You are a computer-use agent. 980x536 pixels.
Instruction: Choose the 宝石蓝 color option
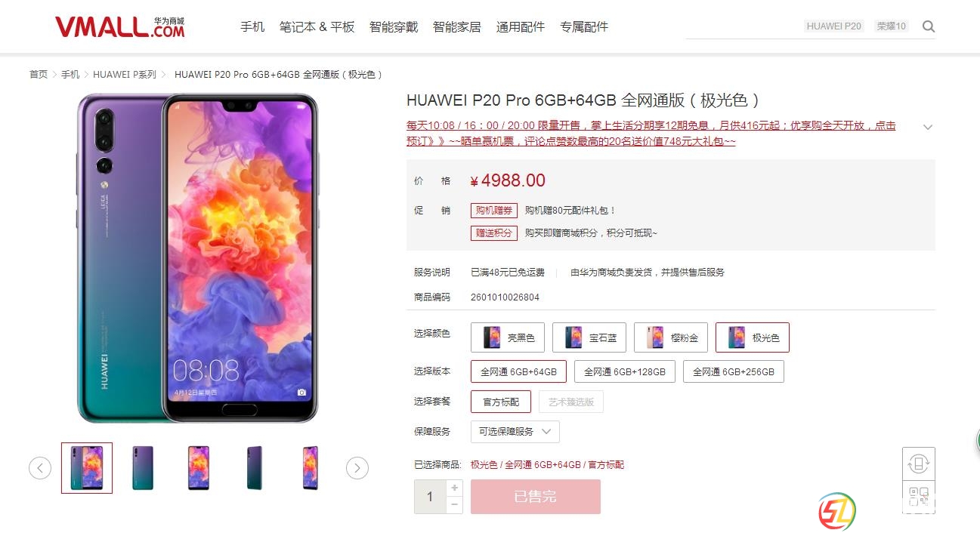tap(589, 337)
